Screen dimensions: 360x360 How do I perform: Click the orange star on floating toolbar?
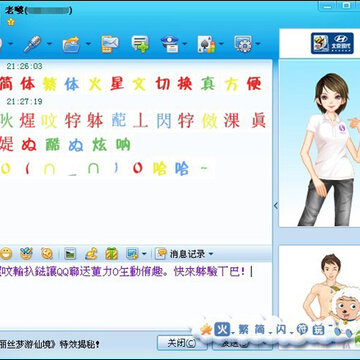pos(206,330)
